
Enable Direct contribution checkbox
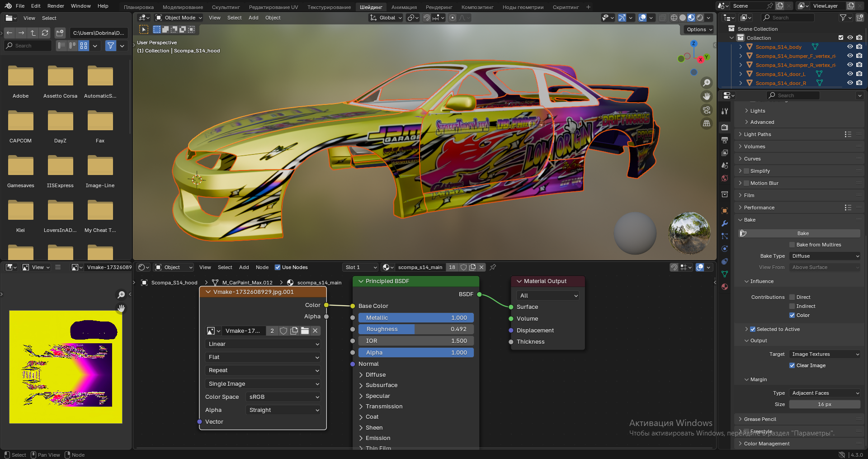[792, 297]
